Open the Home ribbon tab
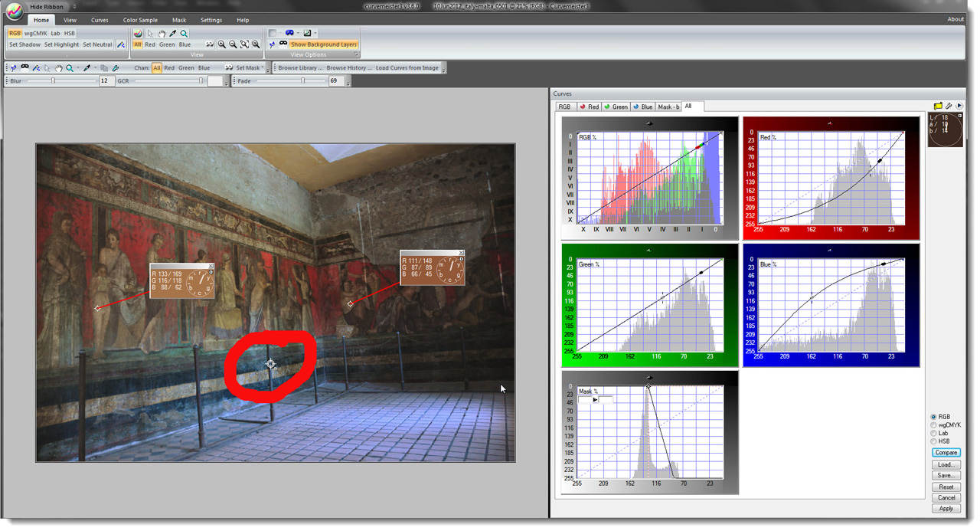The height and width of the screenshot is (531, 980). pyautogui.click(x=41, y=20)
